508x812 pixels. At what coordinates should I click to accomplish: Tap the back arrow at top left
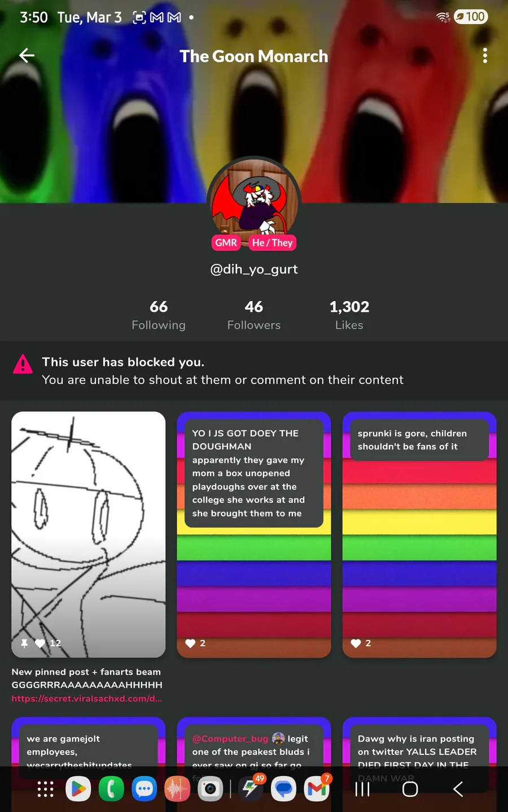(x=27, y=55)
